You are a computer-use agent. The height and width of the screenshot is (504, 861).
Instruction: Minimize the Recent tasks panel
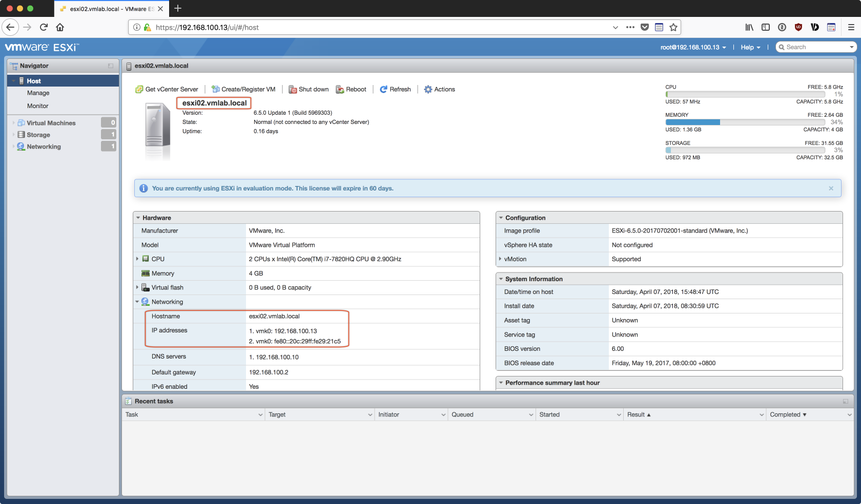click(845, 402)
